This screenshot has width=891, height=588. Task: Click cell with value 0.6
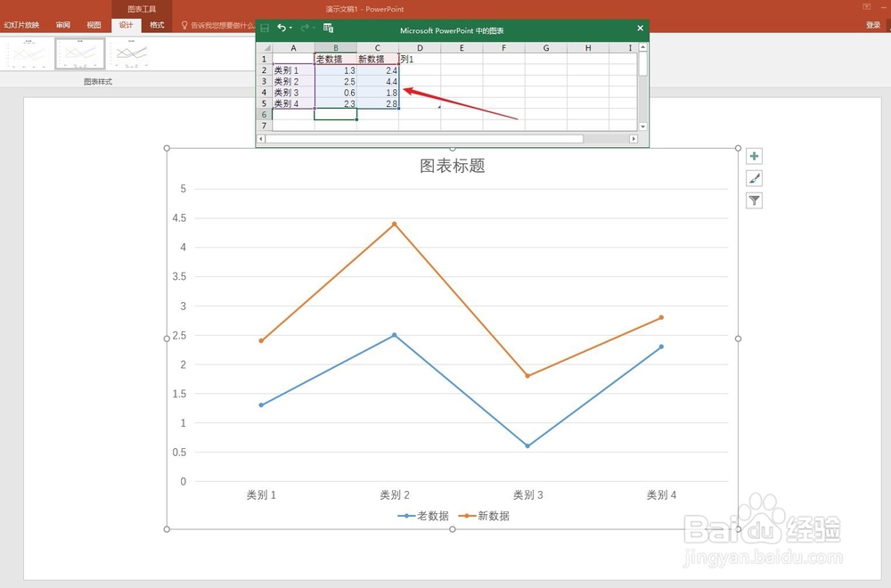[x=336, y=93]
